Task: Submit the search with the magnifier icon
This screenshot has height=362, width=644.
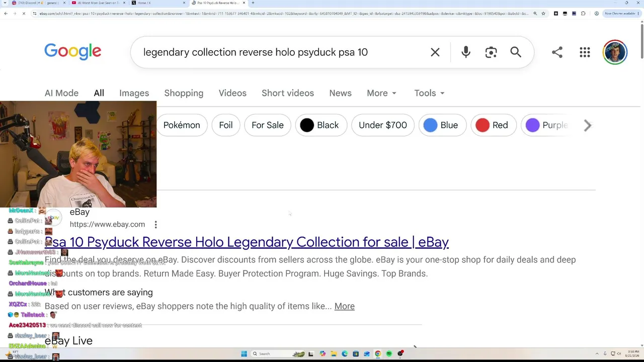Action: (516, 52)
